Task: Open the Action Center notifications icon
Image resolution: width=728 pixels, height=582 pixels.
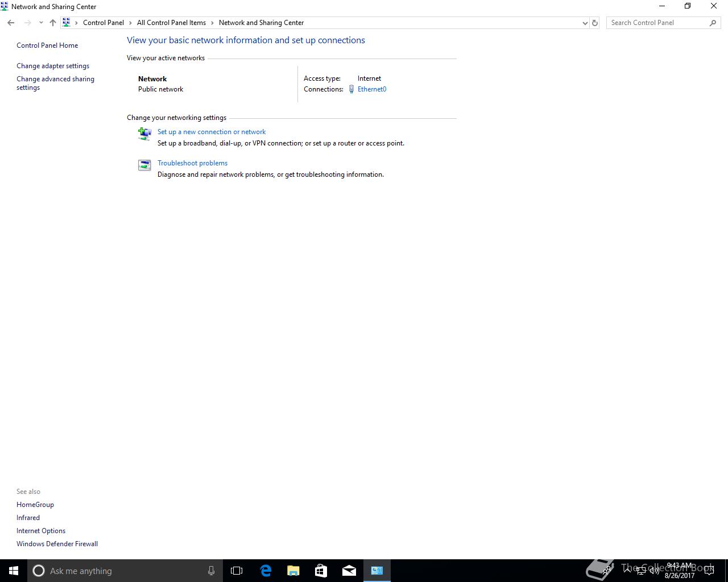Action: (709, 571)
